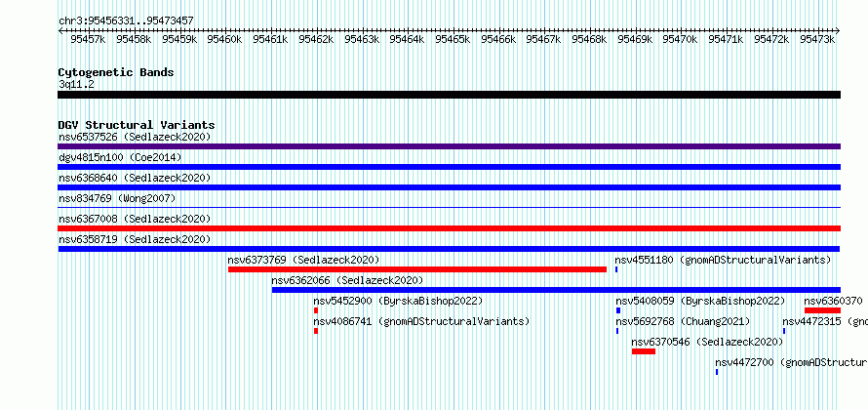Image resolution: width=868 pixels, height=410 pixels.
Task: Select the small red nsv4086741 marker
Action: pos(316,331)
